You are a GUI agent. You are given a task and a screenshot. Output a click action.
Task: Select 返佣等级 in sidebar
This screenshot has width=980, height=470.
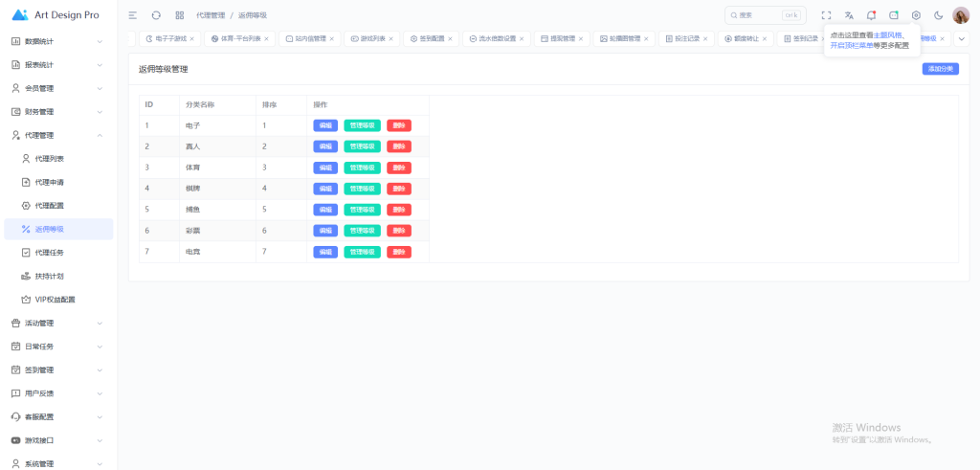coord(58,230)
